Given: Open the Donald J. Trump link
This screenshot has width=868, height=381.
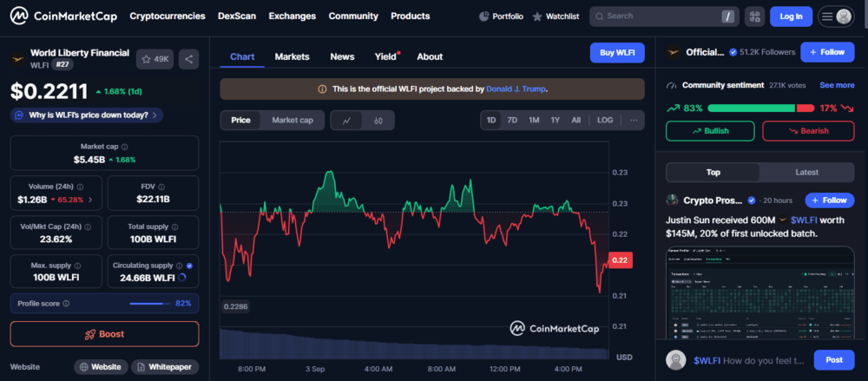Looking at the screenshot, I should 516,89.
